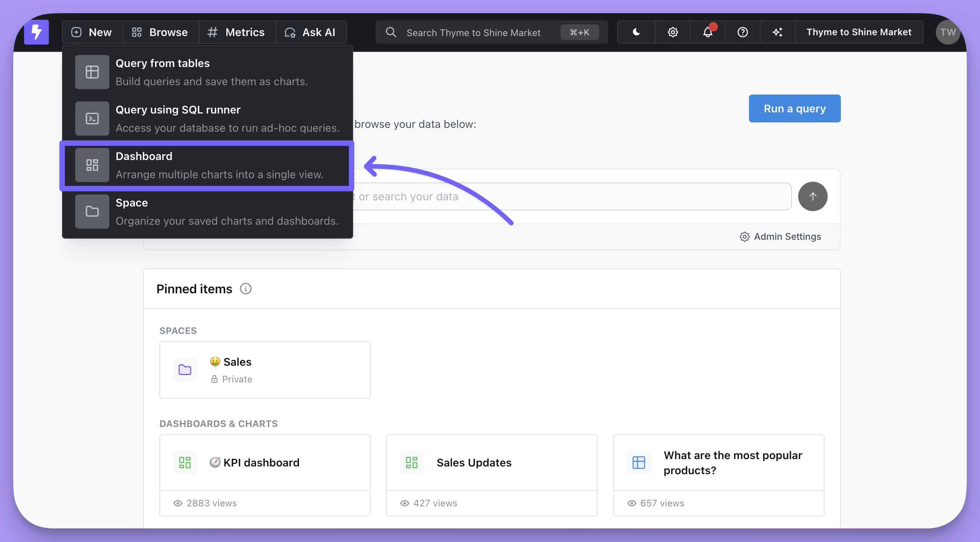Click the AI sparkles icon
This screenshot has width=980, height=542.
(x=777, y=32)
